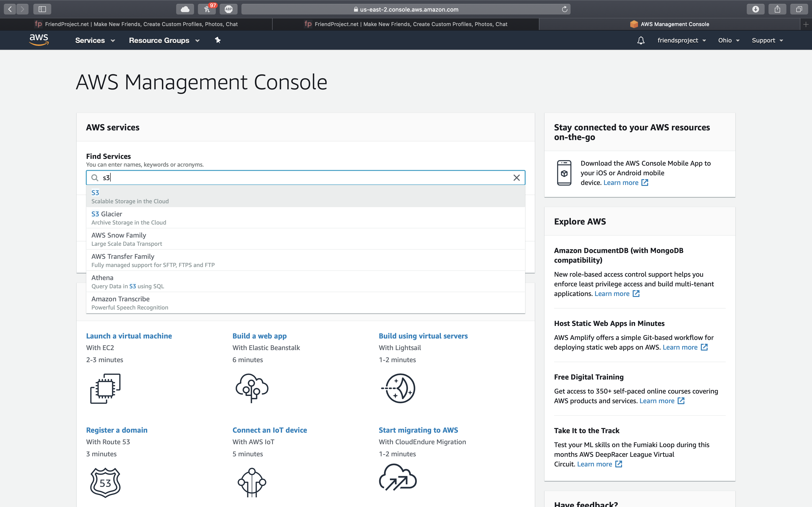Clear the Find Services search with X

tap(516, 178)
